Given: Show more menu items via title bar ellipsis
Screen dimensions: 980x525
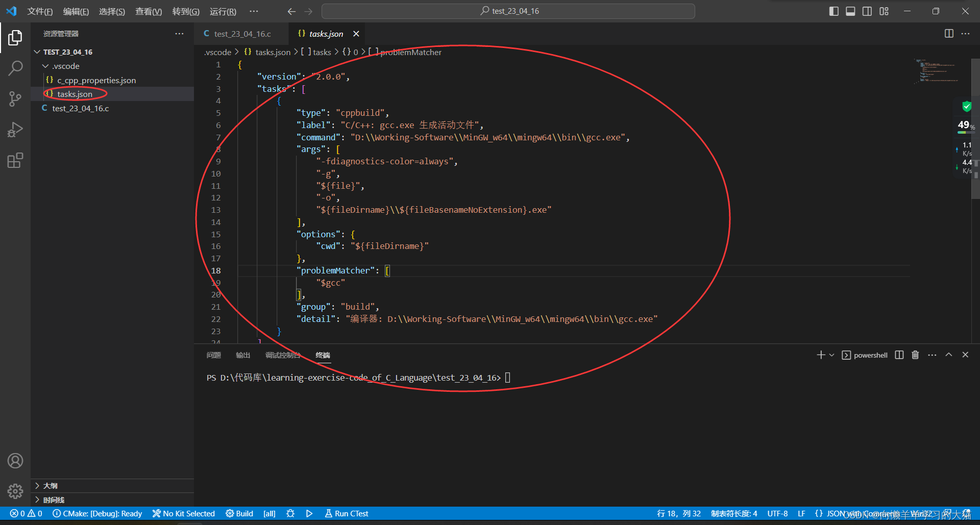Looking at the screenshot, I should click(254, 11).
